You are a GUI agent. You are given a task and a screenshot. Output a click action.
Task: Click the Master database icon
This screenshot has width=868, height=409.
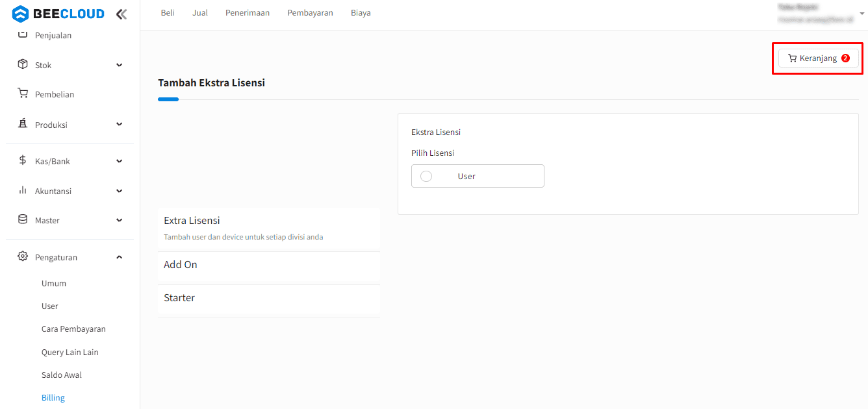(23, 220)
